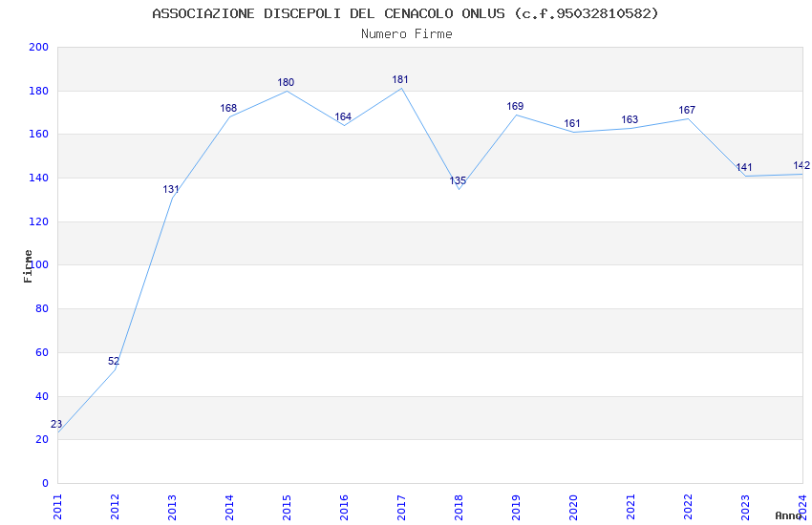This screenshot has height=525, width=812.
Task: Select the data label 164 for 2016
Action: click(343, 116)
